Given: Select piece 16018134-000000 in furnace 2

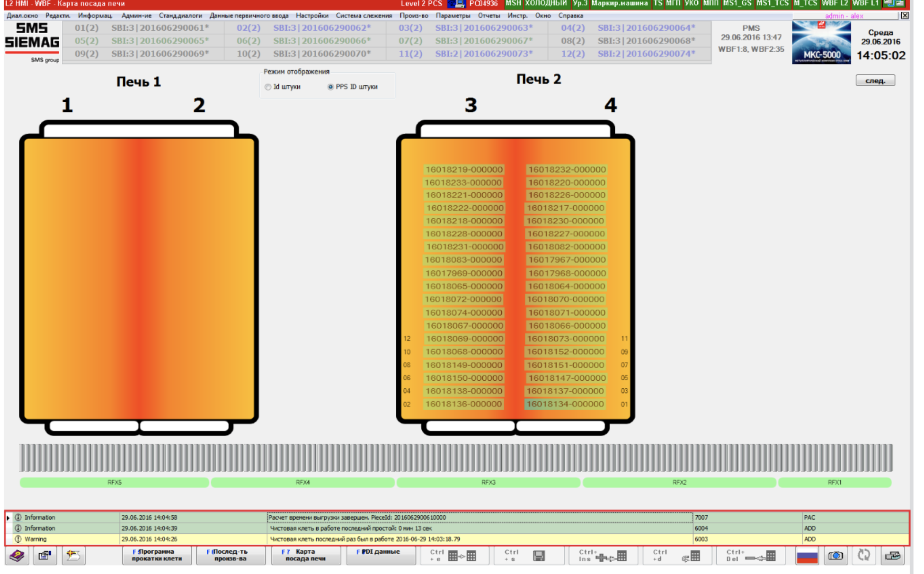Looking at the screenshot, I should point(565,404).
